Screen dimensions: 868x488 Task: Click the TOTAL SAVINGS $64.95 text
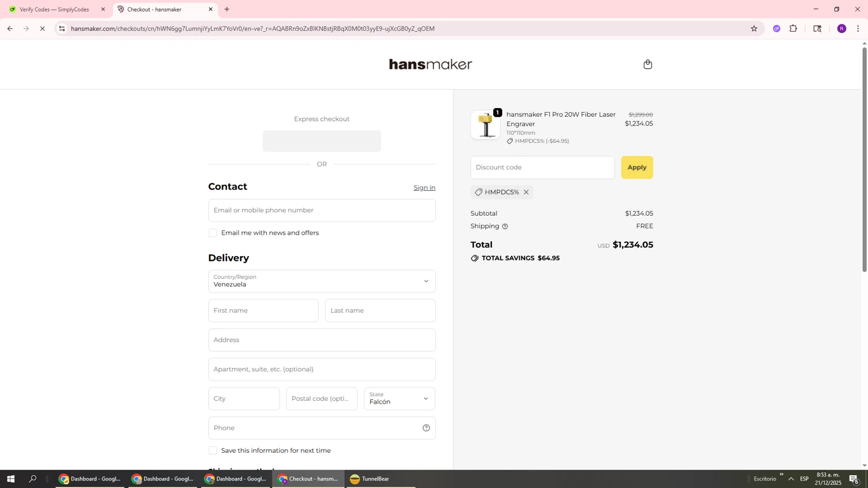[x=520, y=258]
